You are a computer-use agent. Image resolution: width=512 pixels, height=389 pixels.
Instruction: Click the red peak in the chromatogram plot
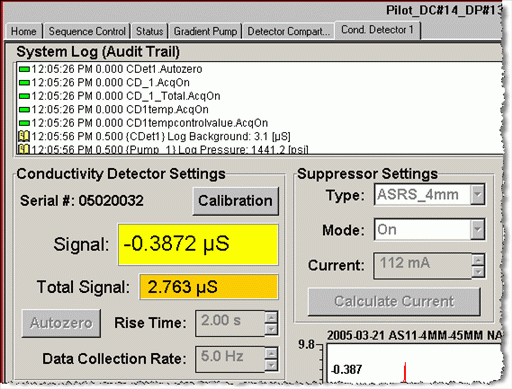tap(405, 373)
